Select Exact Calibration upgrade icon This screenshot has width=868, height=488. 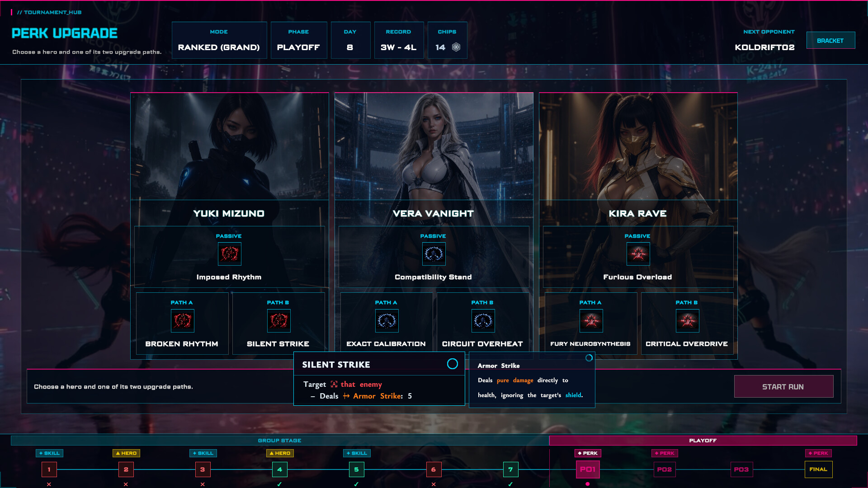(x=387, y=320)
